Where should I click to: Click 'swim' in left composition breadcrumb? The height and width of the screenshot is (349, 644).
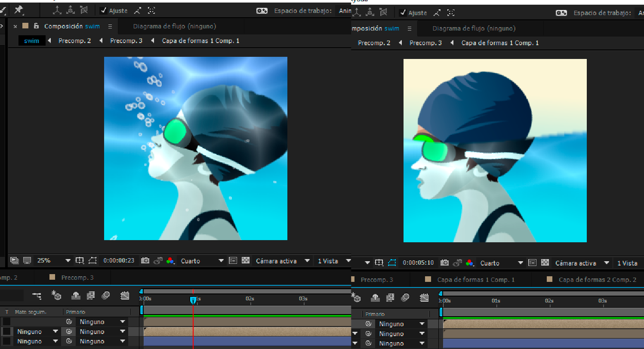point(31,41)
